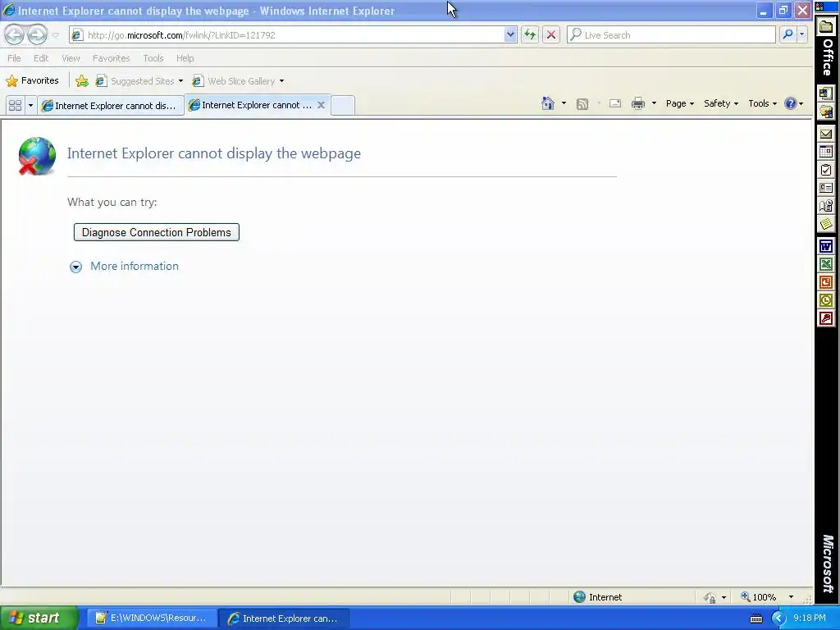This screenshot has height=630, width=840.
Task: Click the New Message envelope icon
Action: tap(826, 134)
